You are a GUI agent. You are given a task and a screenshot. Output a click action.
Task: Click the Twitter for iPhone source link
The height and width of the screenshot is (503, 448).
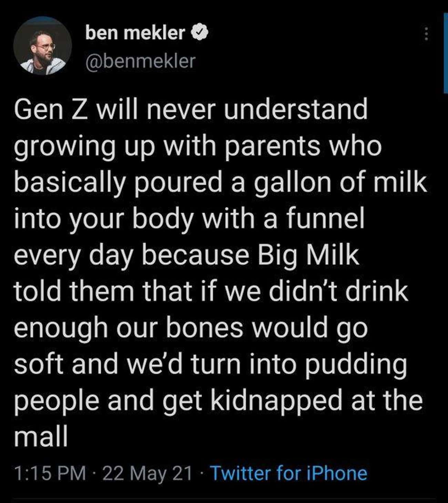pyautogui.click(x=288, y=473)
